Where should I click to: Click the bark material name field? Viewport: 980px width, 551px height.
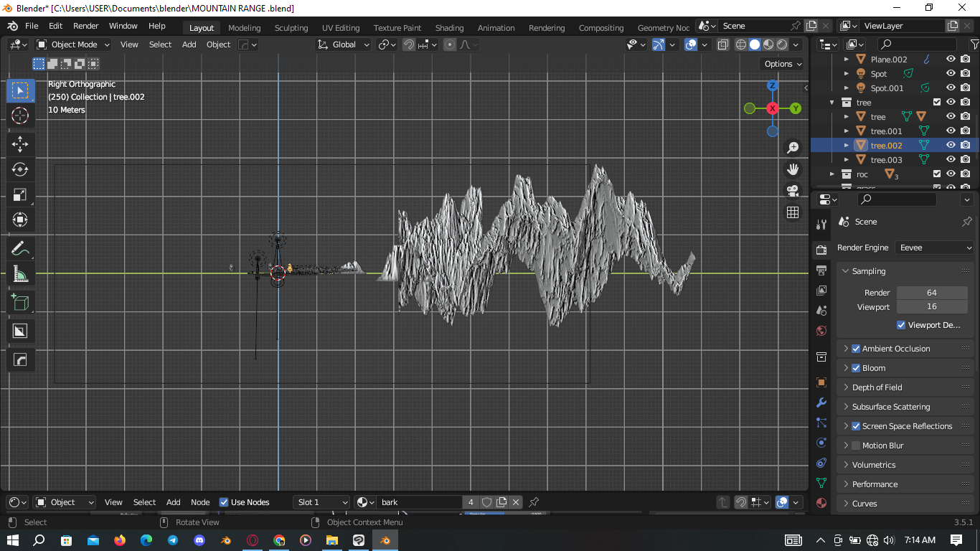pyautogui.click(x=420, y=502)
